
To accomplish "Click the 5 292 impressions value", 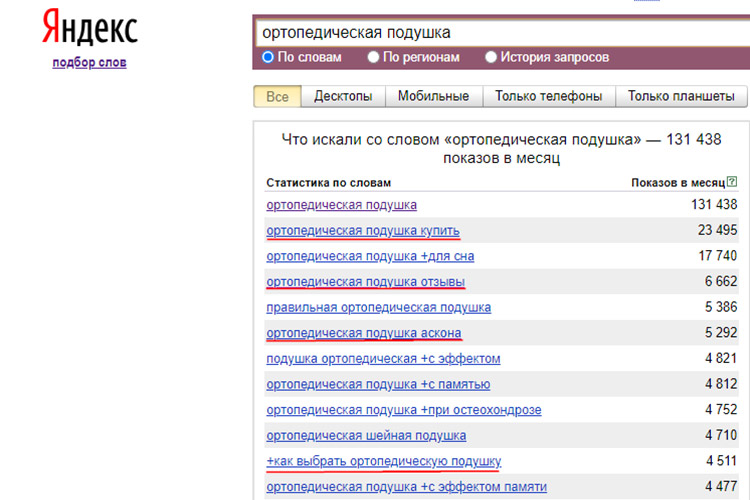I will 721,333.
